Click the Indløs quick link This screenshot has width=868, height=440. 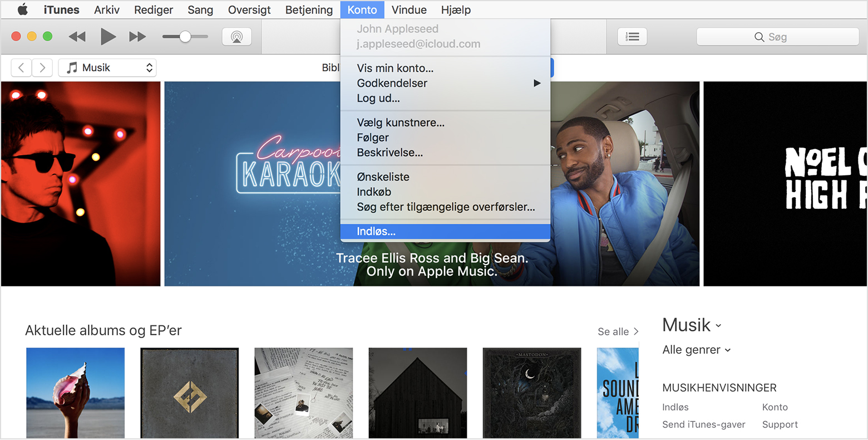coord(675,407)
